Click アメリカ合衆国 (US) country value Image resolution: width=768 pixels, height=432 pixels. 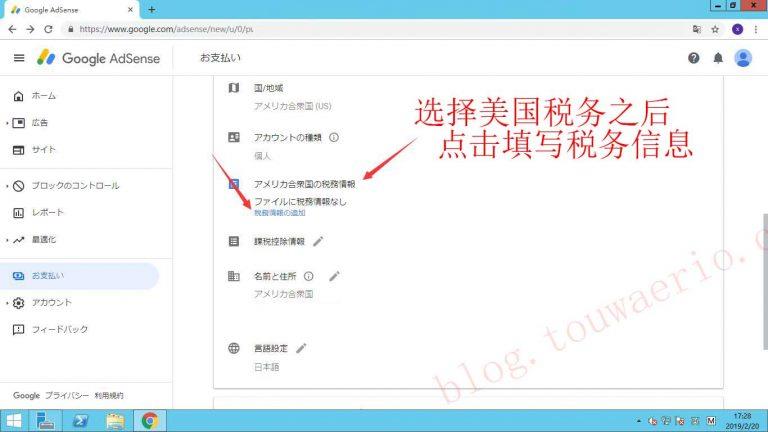[292, 106]
